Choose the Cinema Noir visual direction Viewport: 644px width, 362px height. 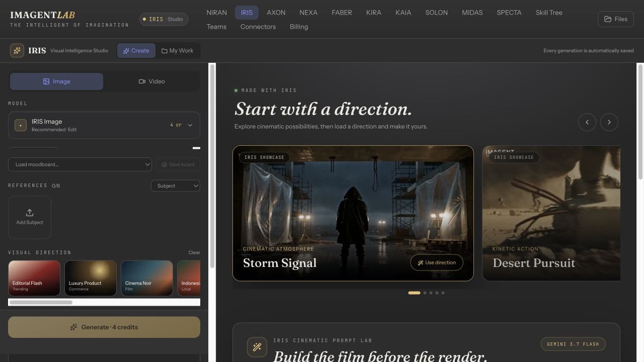click(x=147, y=278)
